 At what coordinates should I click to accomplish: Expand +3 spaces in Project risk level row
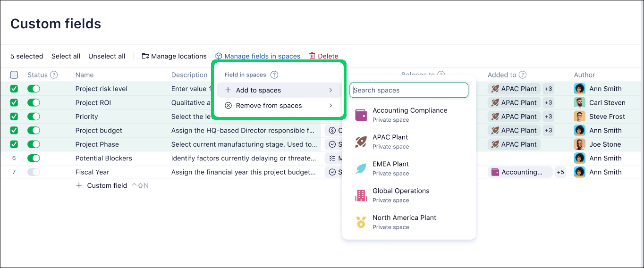pyautogui.click(x=548, y=89)
